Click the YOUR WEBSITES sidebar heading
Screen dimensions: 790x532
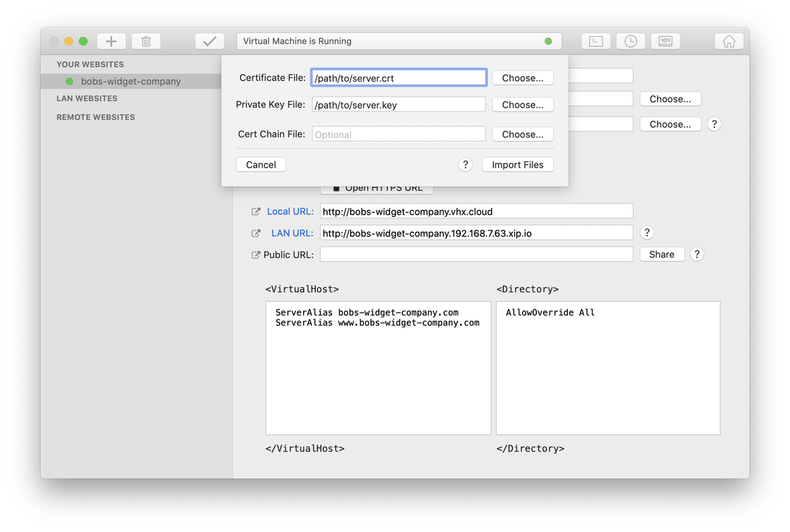(x=90, y=64)
